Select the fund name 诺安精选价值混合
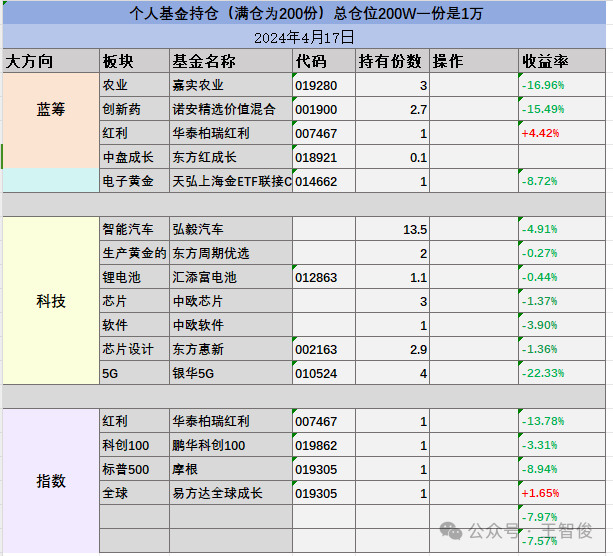 pos(231,109)
